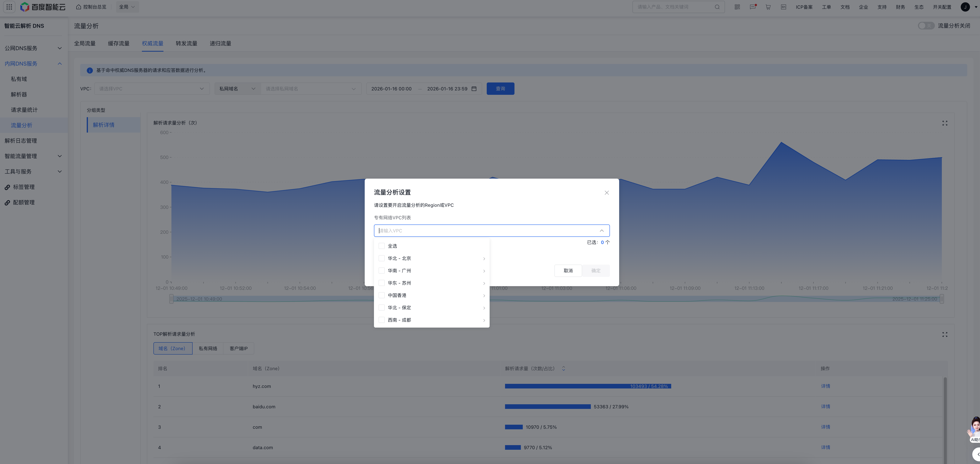
Task: Check the 华北 - 北京 region checkbox
Action: coord(382,258)
